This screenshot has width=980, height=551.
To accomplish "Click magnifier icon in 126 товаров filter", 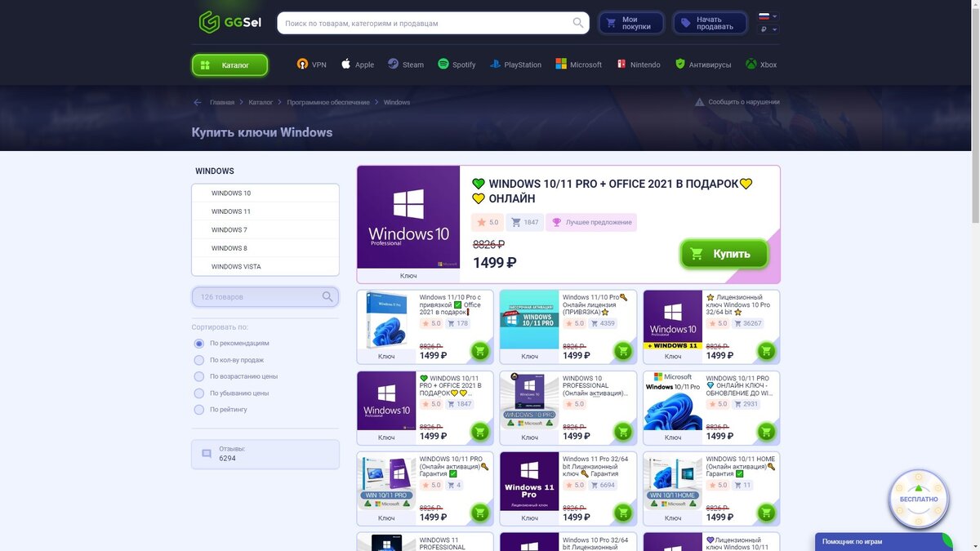I will point(327,297).
